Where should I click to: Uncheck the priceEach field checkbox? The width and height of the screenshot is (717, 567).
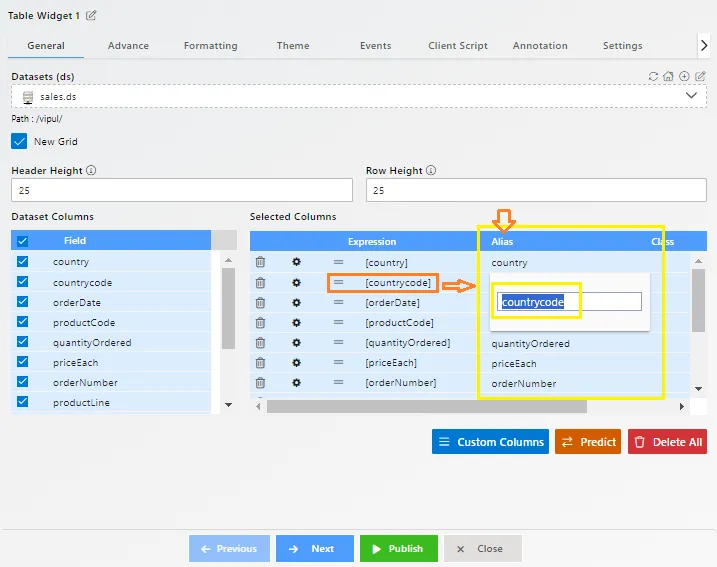(22, 362)
